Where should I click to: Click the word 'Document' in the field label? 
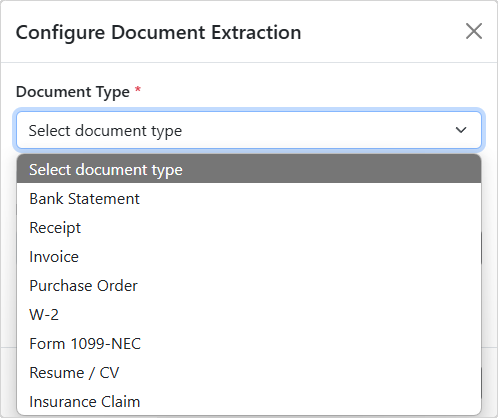tap(54, 92)
